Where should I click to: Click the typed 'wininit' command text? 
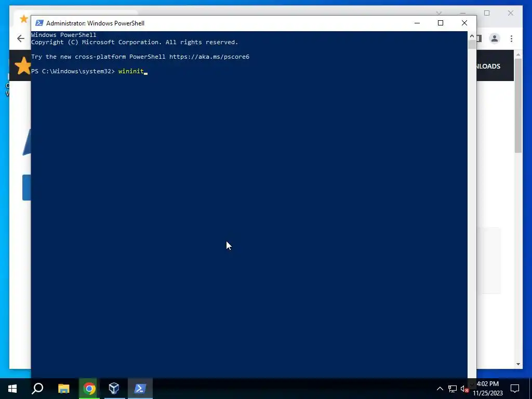[131, 71]
